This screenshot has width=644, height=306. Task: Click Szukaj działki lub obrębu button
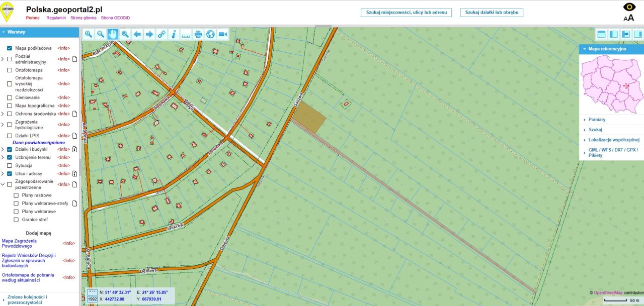[x=491, y=13]
